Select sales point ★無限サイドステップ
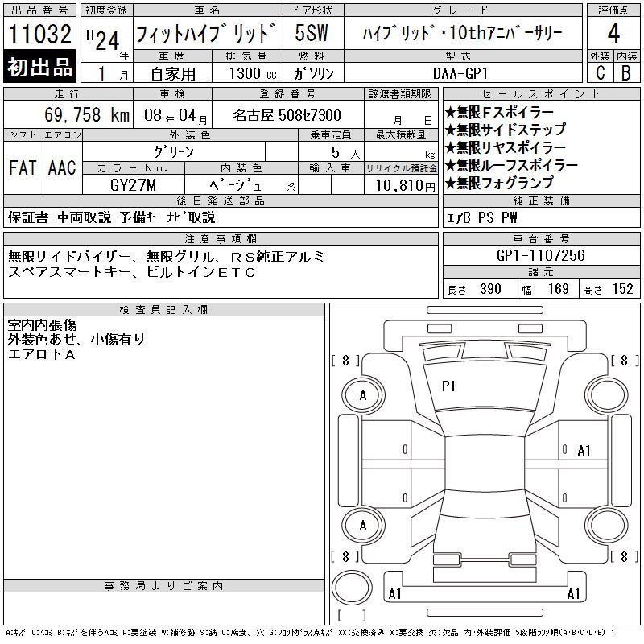644x644 pixels. [506, 130]
